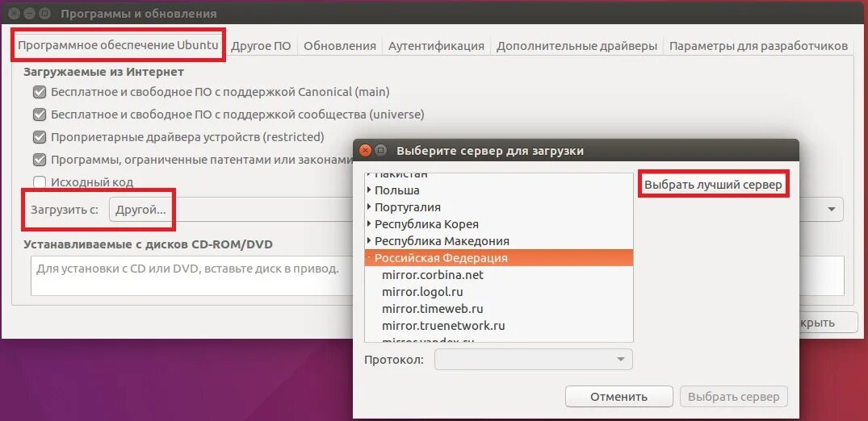Expand the Республика Корея node
The width and height of the screenshot is (868, 421).
(x=369, y=224)
